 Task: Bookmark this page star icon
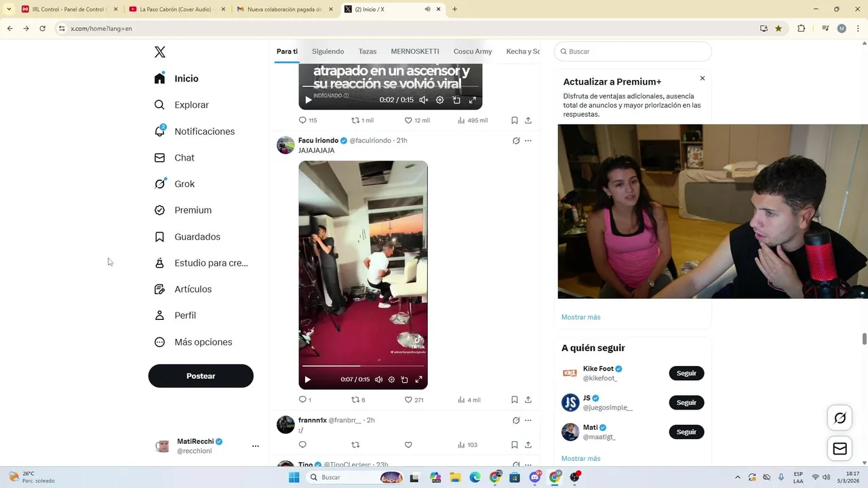pos(778,28)
